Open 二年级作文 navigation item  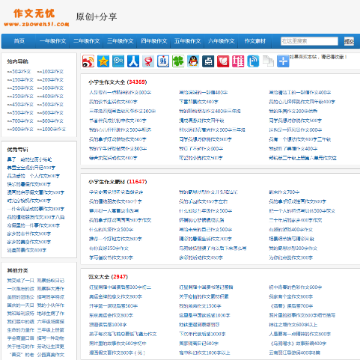click(87, 41)
